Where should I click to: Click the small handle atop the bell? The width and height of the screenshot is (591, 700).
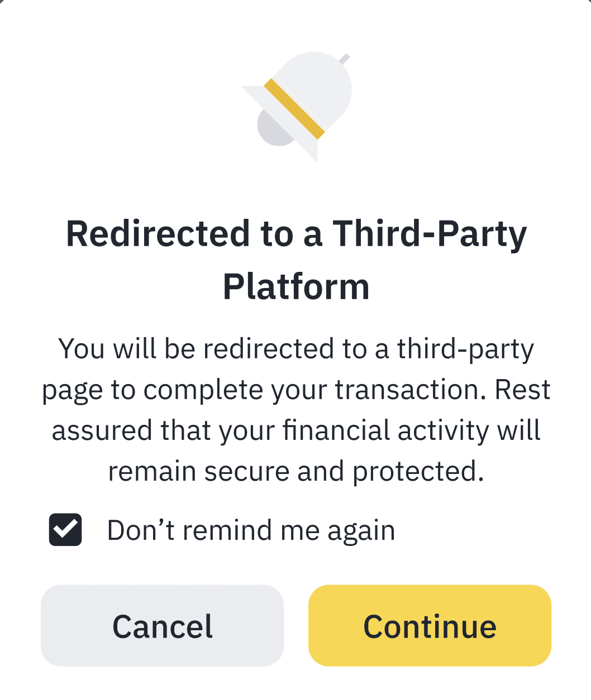tap(344, 59)
